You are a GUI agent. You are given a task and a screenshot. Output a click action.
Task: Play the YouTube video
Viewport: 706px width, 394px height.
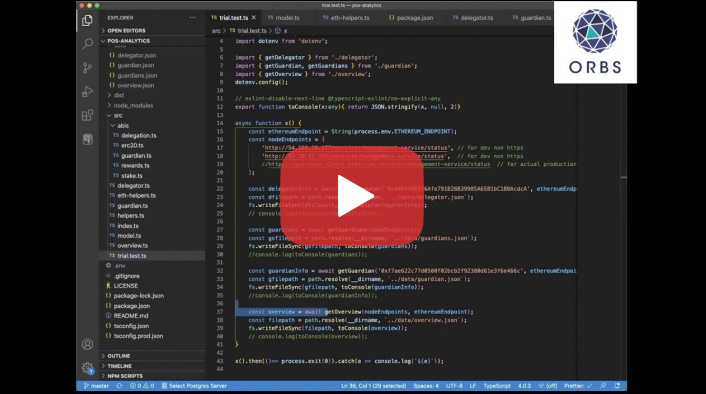coord(352,196)
